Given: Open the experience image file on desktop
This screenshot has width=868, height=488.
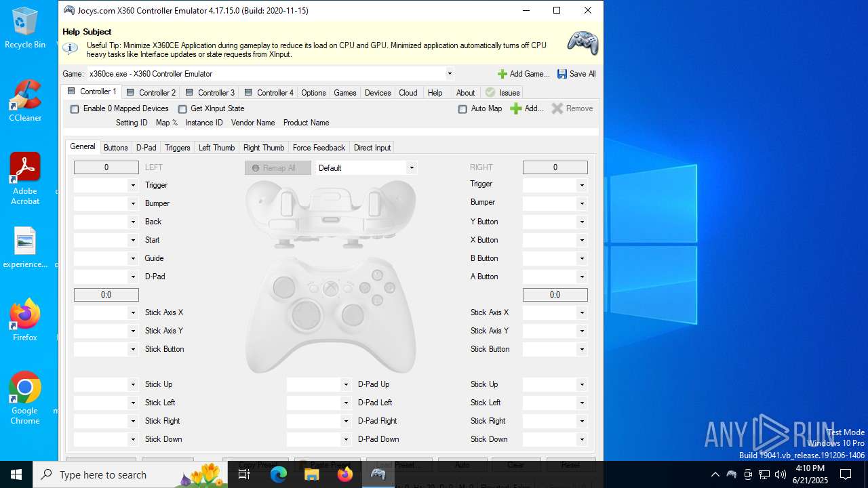Looking at the screenshot, I should 25,247.
